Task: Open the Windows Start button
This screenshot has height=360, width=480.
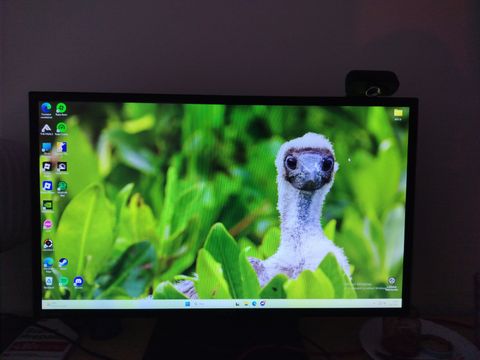Action: pyautogui.click(x=187, y=304)
